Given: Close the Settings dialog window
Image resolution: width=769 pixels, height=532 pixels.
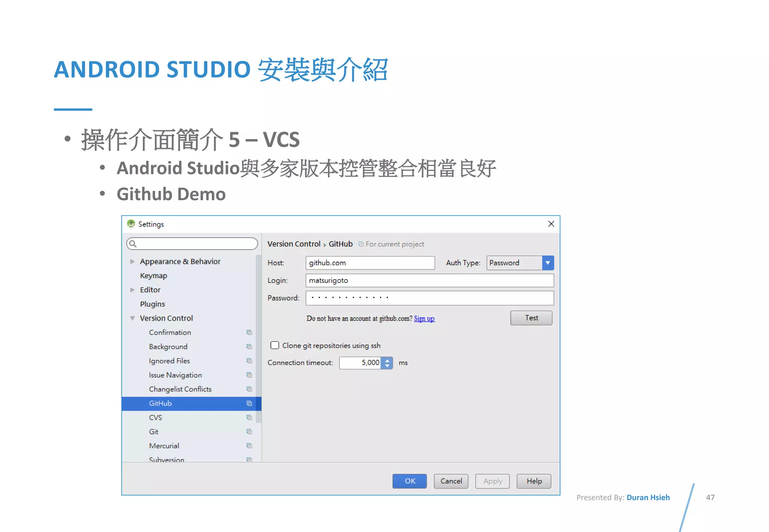Looking at the screenshot, I should click(551, 224).
